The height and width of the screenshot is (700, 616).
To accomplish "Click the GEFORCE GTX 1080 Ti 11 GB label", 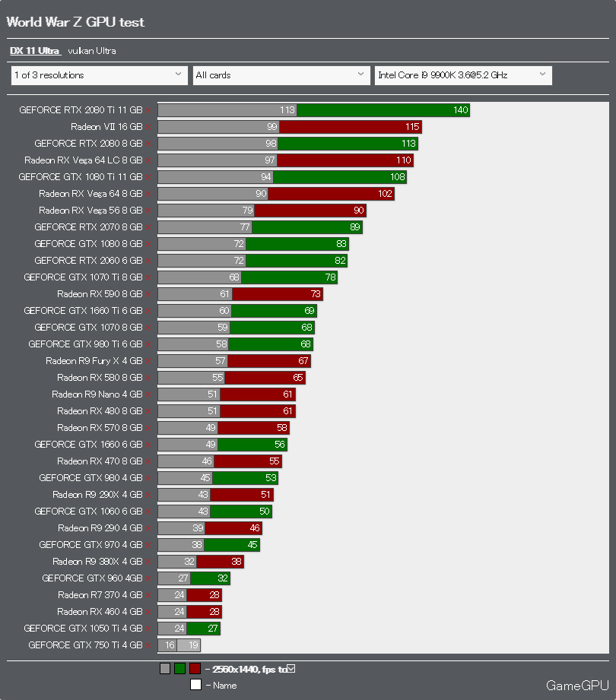I will point(81,177).
